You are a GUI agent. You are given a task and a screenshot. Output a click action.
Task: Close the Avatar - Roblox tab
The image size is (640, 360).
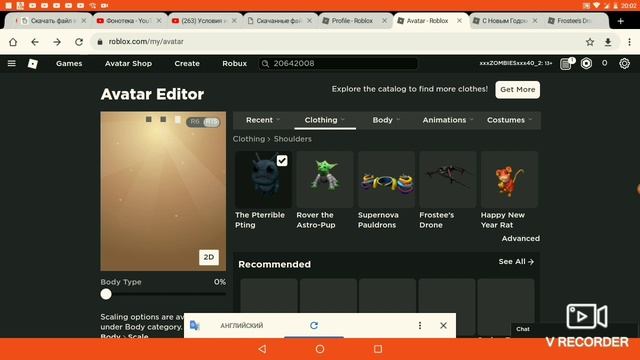[459, 20]
